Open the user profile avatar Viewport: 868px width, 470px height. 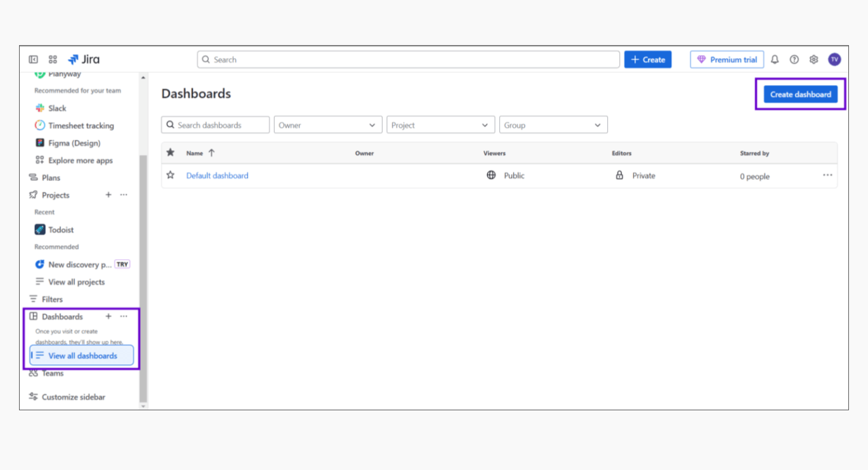[834, 60]
